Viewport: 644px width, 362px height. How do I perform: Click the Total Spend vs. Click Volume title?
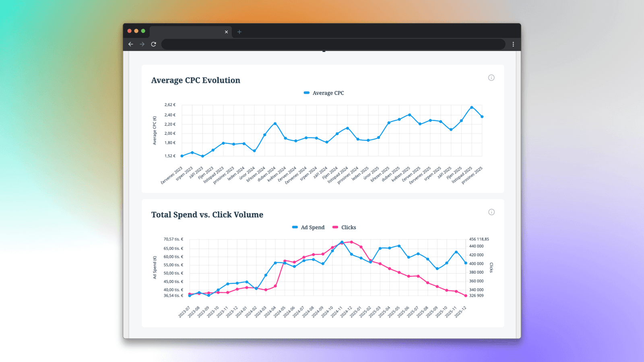click(207, 214)
